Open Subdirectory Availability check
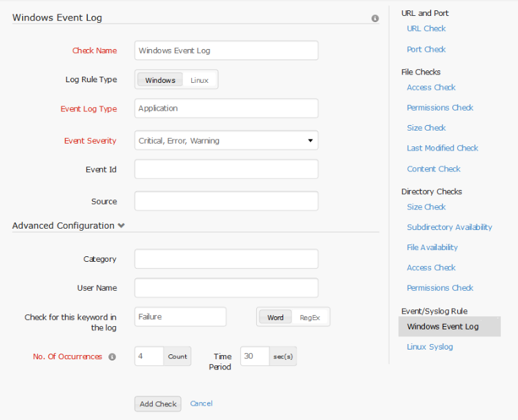The height and width of the screenshot is (420, 518). pos(449,227)
